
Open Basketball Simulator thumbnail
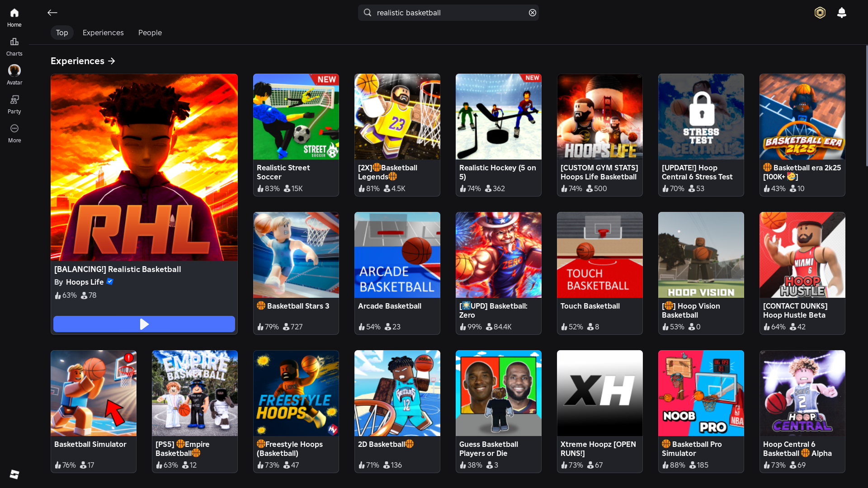[x=94, y=393]
